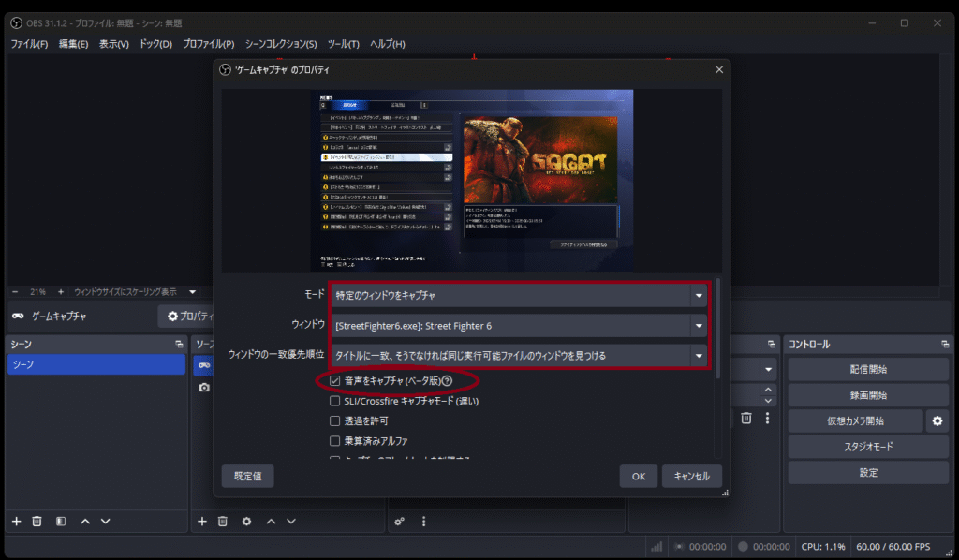Move scene down with arrow icon

point(105,522)
